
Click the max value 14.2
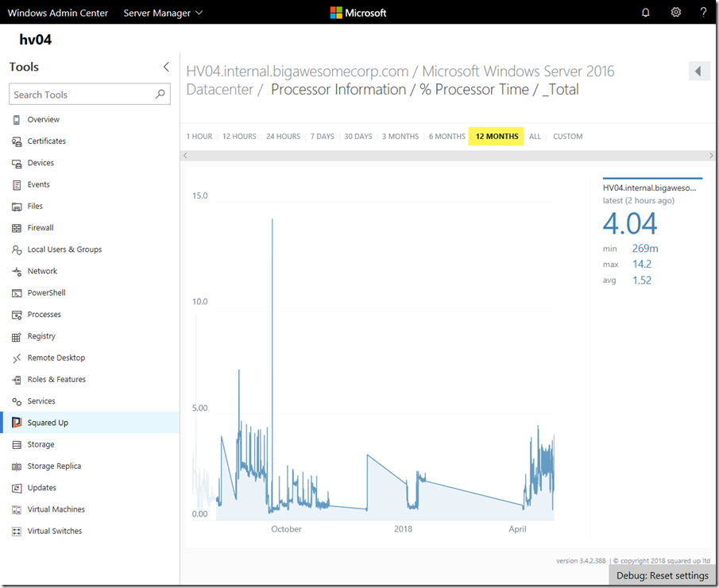pyautogui.click(x=642, y=264)
